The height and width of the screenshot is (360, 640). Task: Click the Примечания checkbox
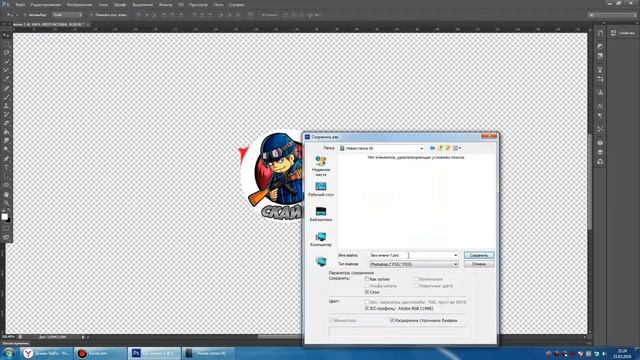pos(416,279)
